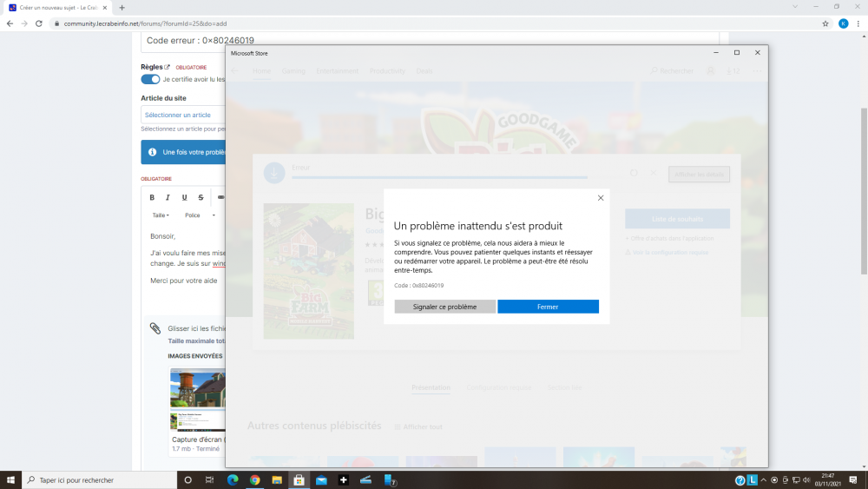Viewport: 868px width, 489px height.
Task: Open Microsoft Store from the taskbar
Action: click(299, 479)
